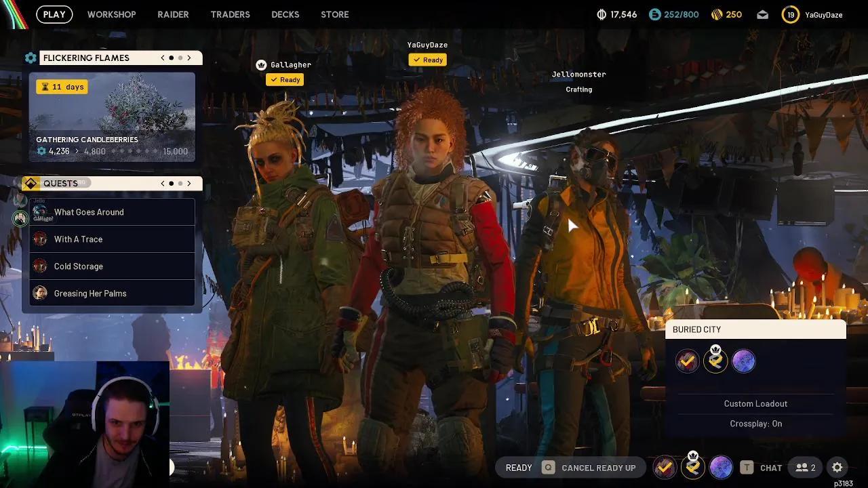Click the streamer webcam overlay

tap(85, 424)
